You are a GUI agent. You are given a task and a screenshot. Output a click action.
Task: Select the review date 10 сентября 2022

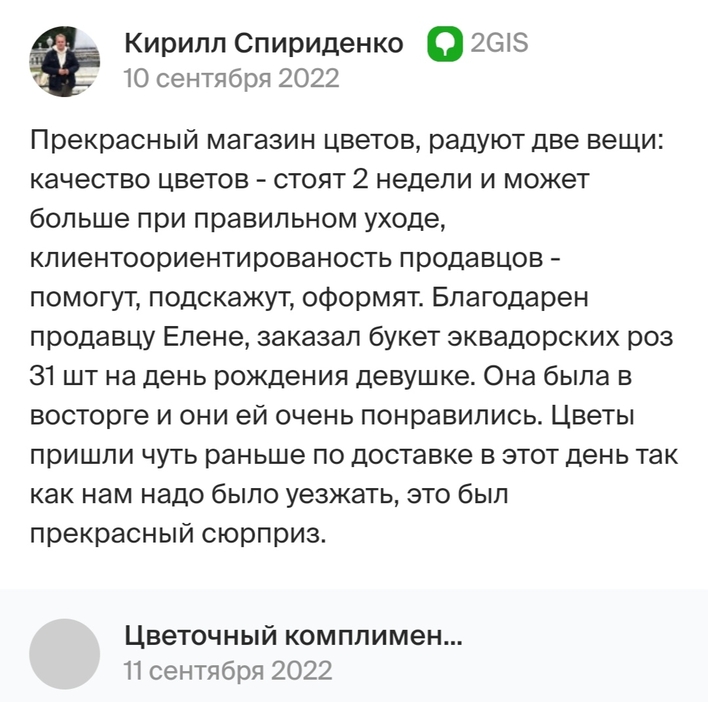[x=231, y=79]
